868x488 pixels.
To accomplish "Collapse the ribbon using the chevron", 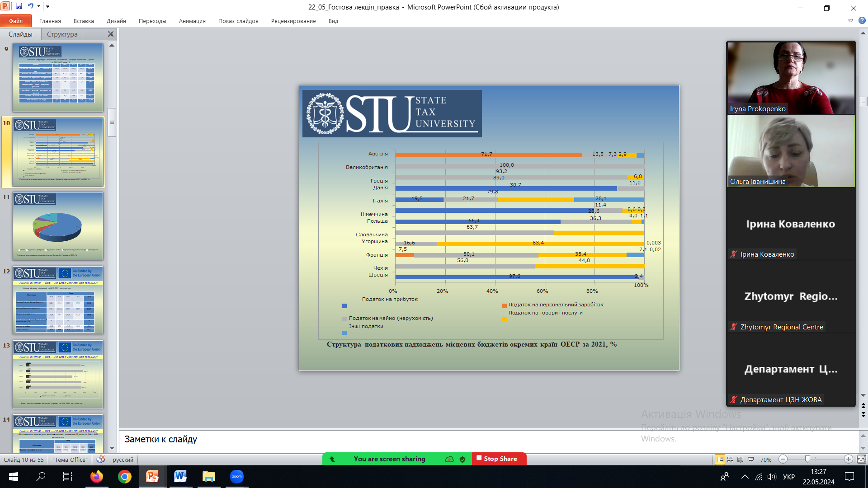I will point(850,21).
